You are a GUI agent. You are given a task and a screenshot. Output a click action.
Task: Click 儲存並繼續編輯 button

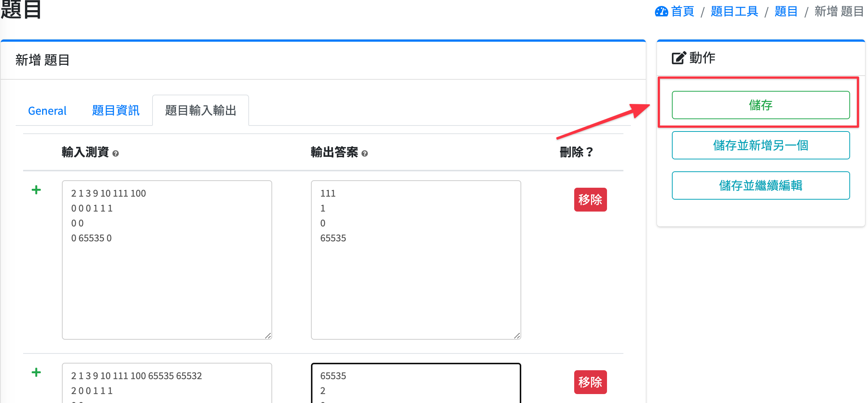[761, 185]
